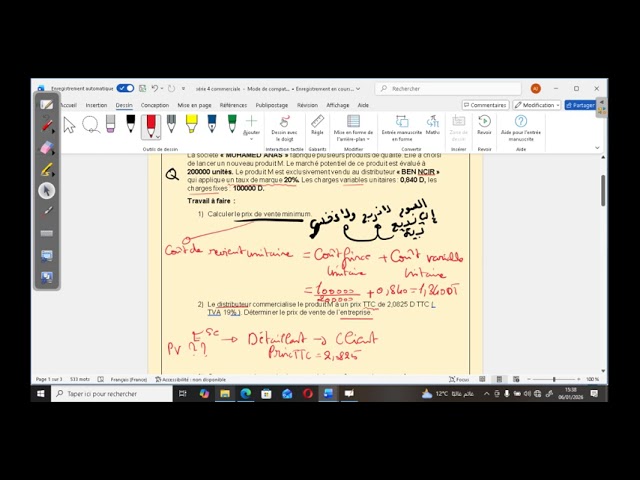Click the 533 mots word count

click(x=80, y=379)
